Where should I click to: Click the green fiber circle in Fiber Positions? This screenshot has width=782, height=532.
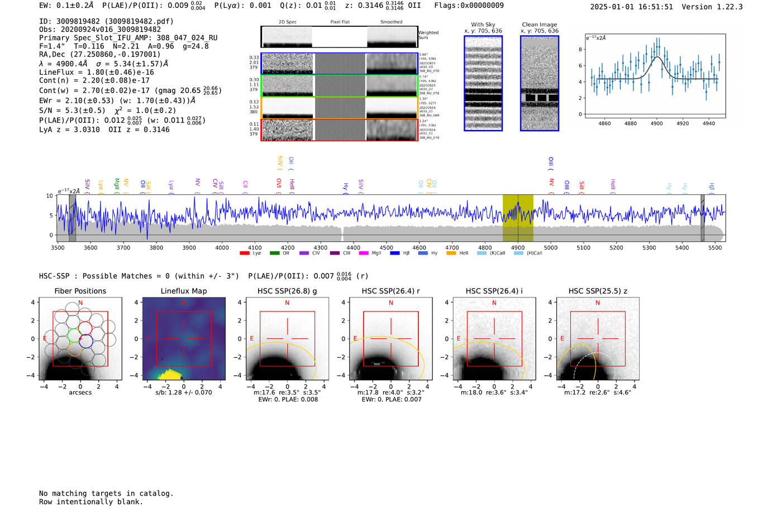coord(74,336)
